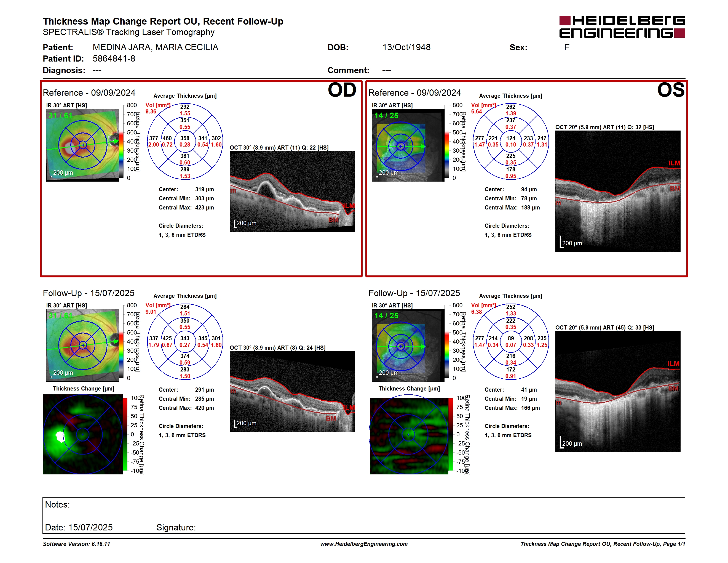Image resolution: width=728 pixels, height=563 pixels.
Task: Select the OS follow-up ETDRS center value 89
Action: click(x=511, y=338)
